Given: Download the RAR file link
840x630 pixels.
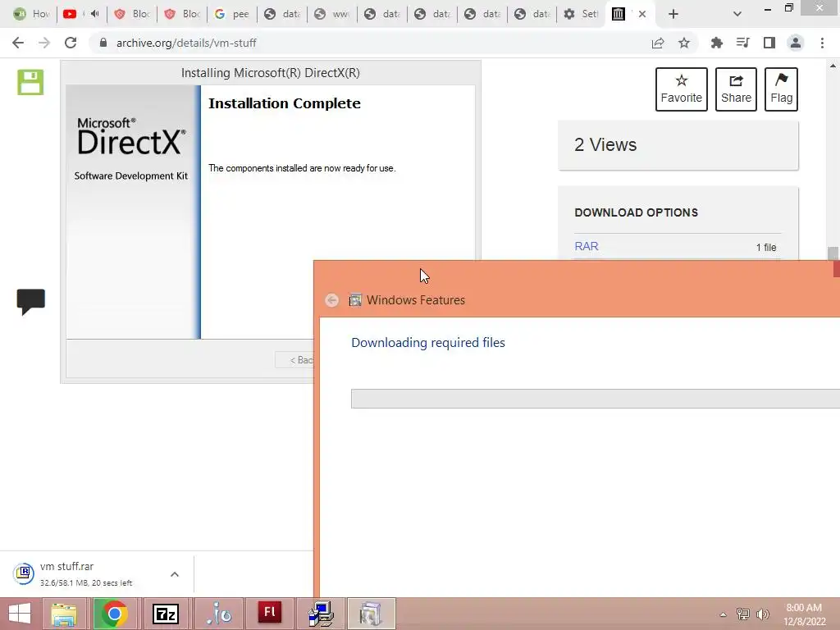Looking at the screenshot, I should (x=586, y=246).
